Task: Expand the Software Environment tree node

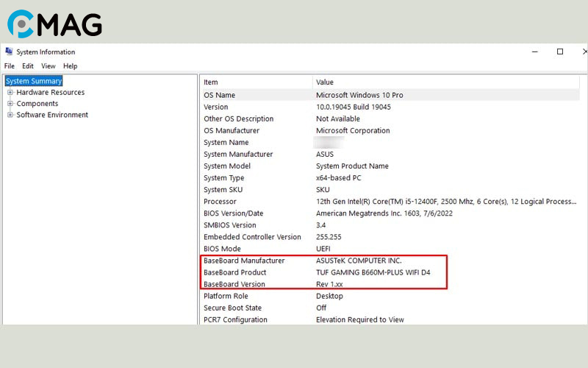Action: click(10, 115)
